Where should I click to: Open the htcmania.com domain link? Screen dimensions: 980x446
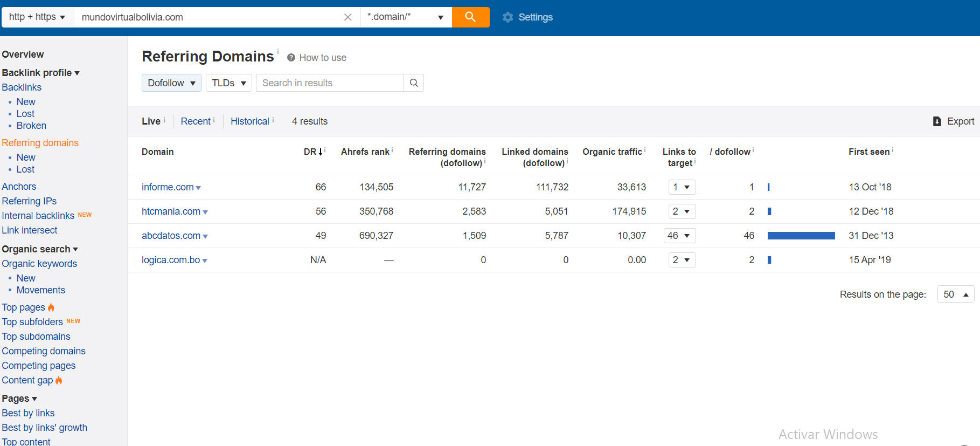[171, 211]
